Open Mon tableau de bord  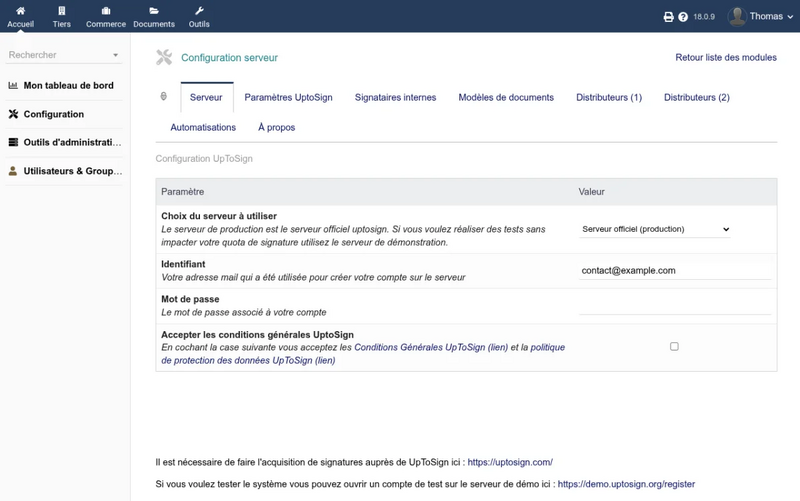pos(68,85)
